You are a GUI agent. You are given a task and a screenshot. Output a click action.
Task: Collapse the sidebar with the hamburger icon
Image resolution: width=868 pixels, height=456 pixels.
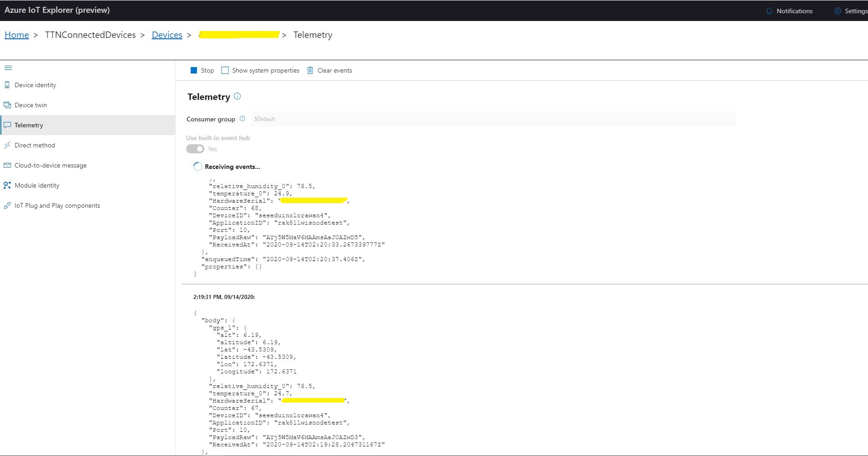coord(8,68)
